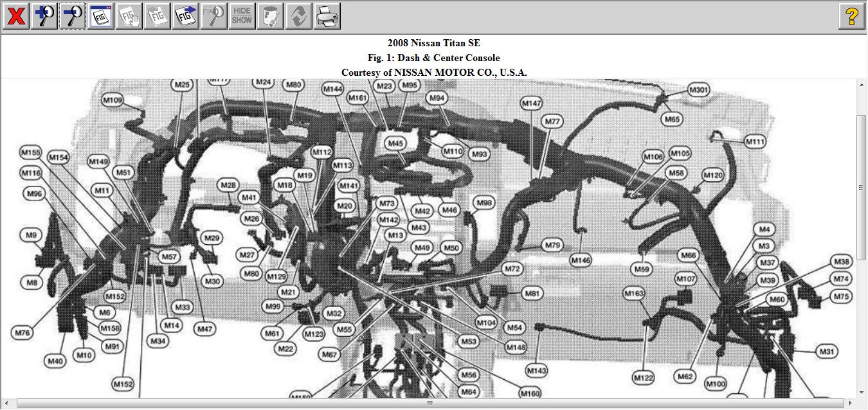This screenshot has height=410, width=868.
Task: Click connector label M155
Action: [x=31, y=153]
